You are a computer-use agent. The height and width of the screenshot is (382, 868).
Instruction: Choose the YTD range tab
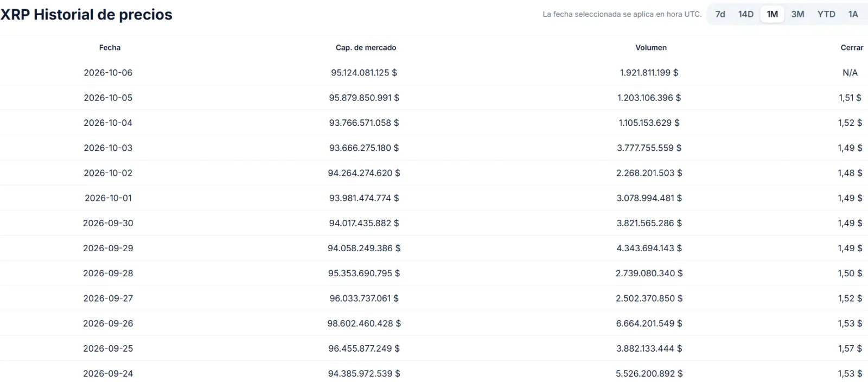click(826, 14)
